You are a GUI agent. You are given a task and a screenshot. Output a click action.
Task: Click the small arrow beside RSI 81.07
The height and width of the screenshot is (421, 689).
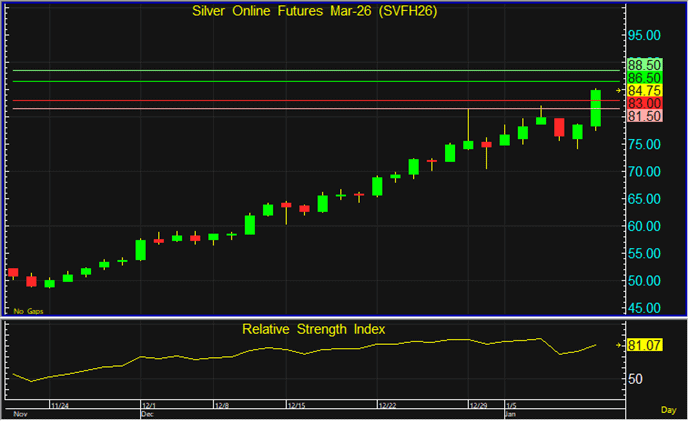click(x=621, y=346)
